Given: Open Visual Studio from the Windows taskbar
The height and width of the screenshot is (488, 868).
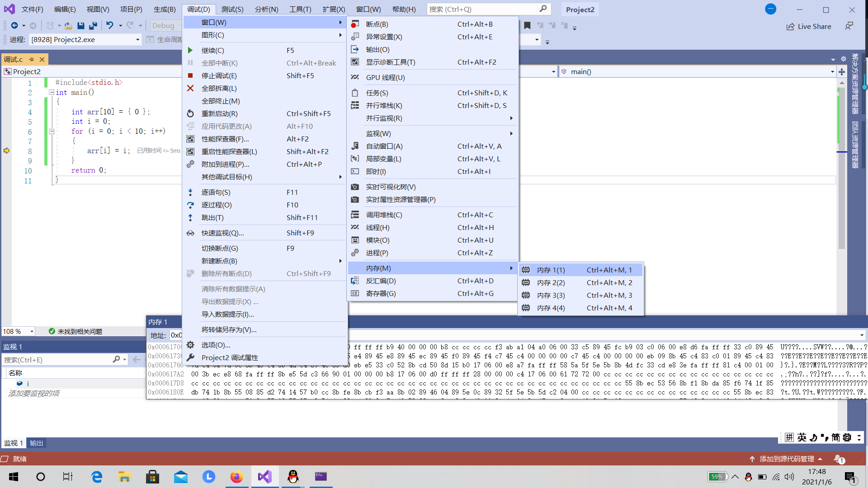Looking at the screenshot, I should coord(265,477).
